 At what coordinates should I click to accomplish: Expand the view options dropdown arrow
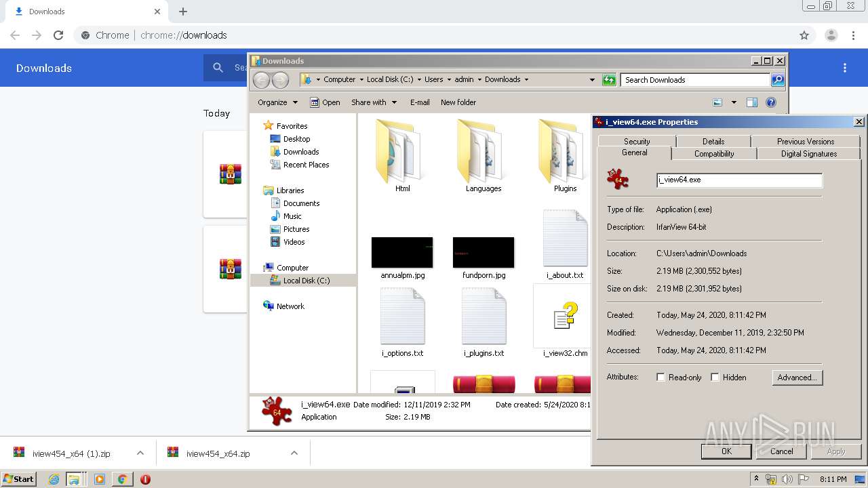tap(734, 102)
